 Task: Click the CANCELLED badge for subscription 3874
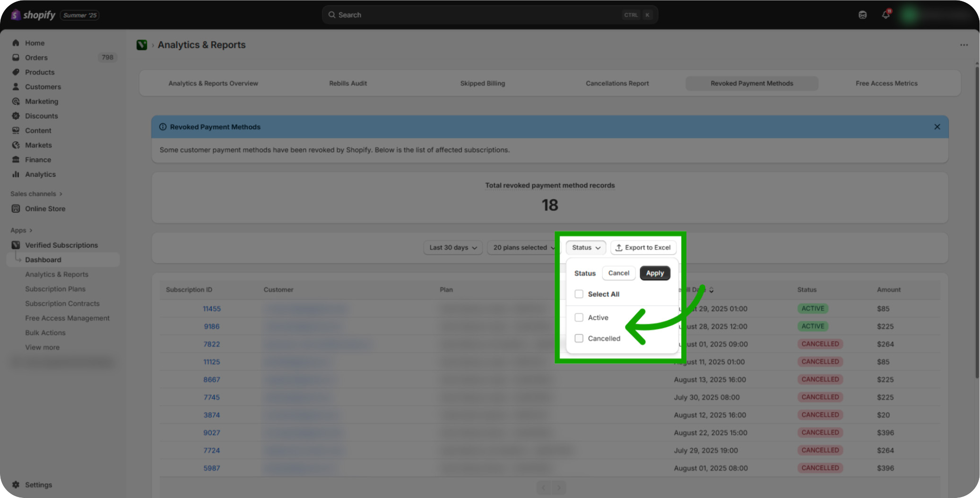coord(820,415)
